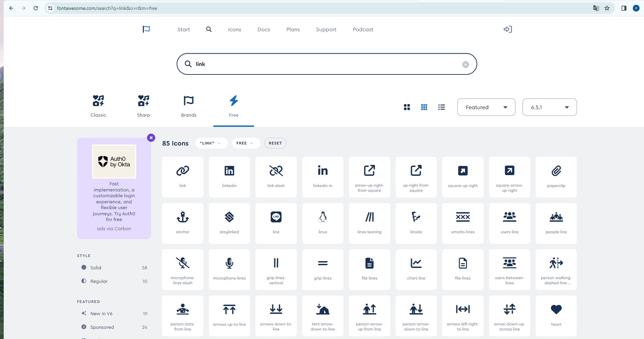Select the Sharp family tab
644x339 pixels.
[x=143, y=106]
